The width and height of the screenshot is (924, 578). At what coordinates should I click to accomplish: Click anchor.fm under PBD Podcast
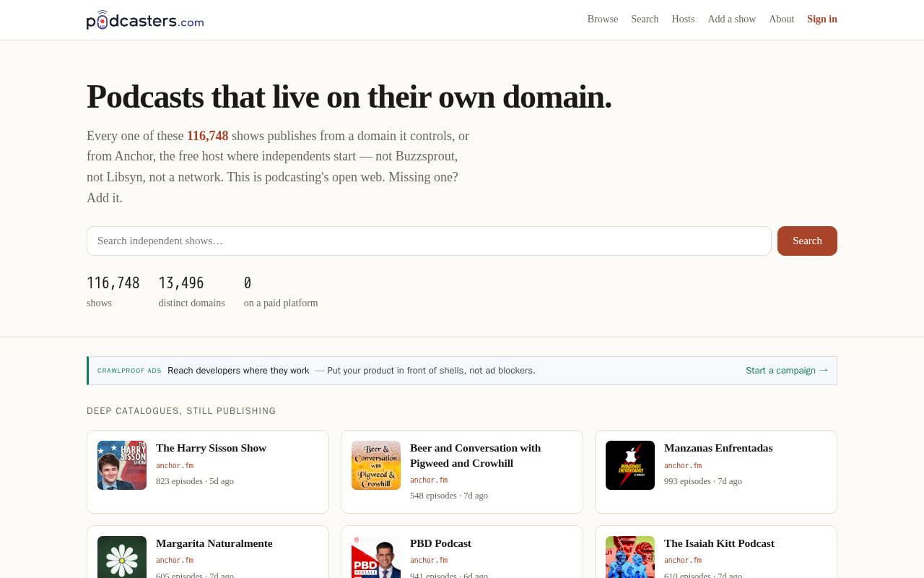click(429, 560)
